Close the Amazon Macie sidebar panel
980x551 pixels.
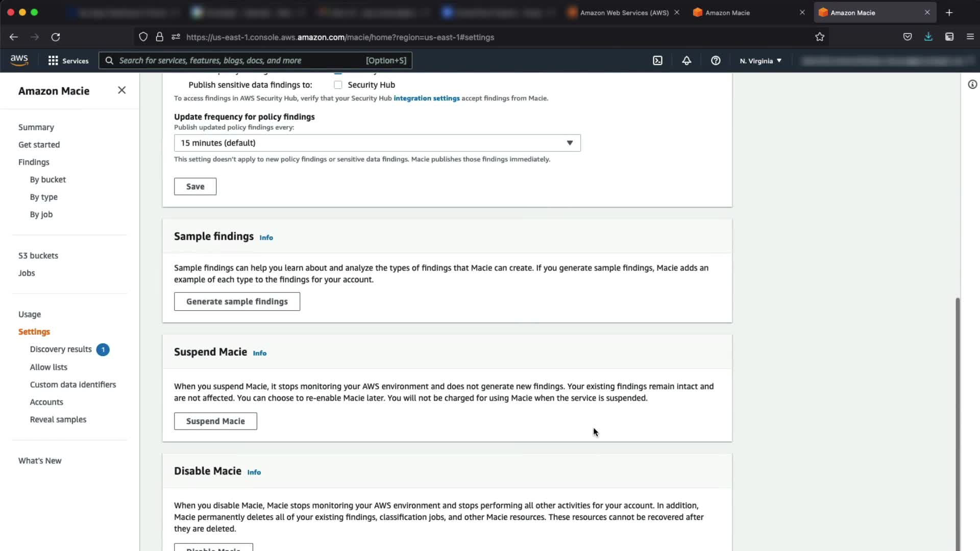121,90
